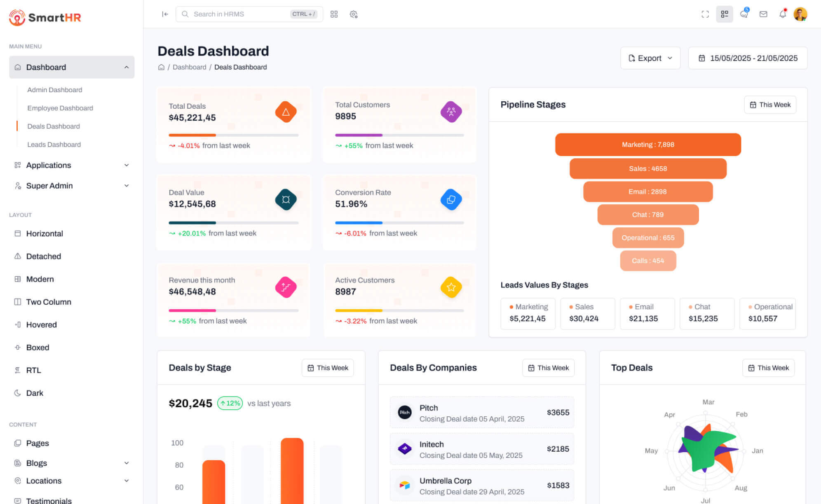The width and height of the screenshot is (821, 504).
Task: Switch to Dark layout mode
Action: [35, 393]
